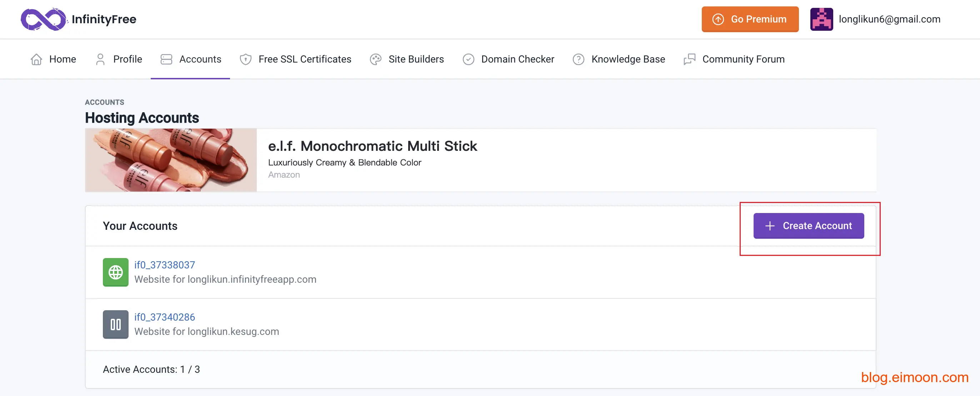Click the Go Premium button
Viewport: 980px width, 396px height.
point(750,19)
